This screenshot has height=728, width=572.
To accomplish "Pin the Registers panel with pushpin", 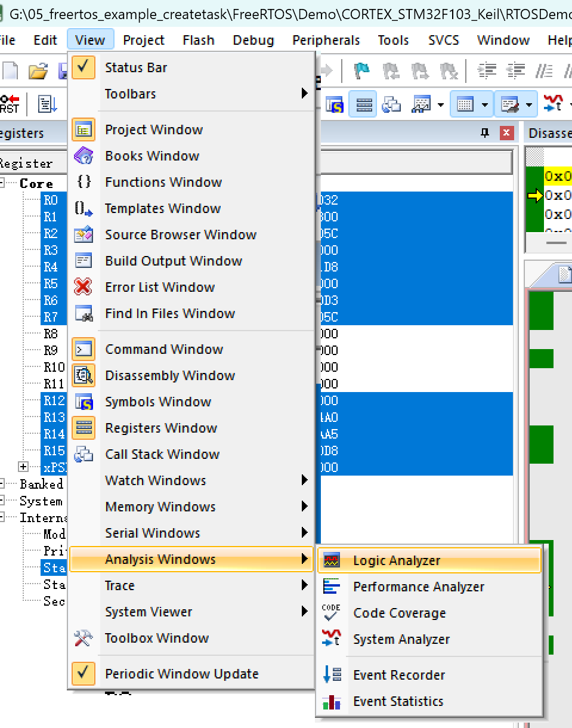I will (485, 133).
